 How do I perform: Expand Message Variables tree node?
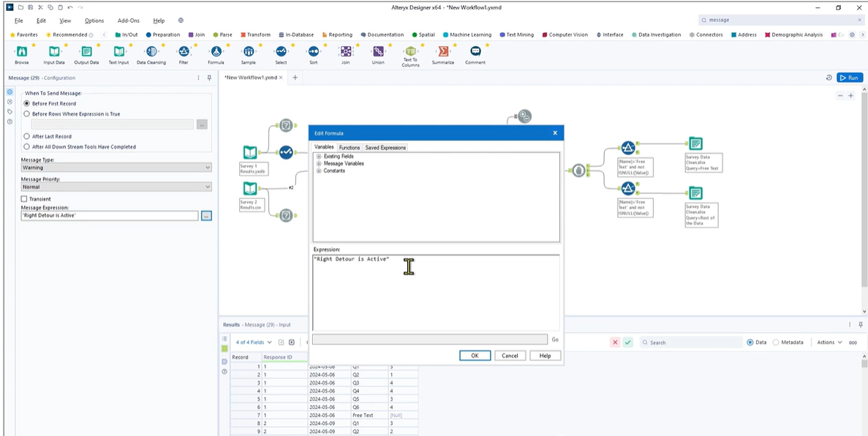click(319, 164)
